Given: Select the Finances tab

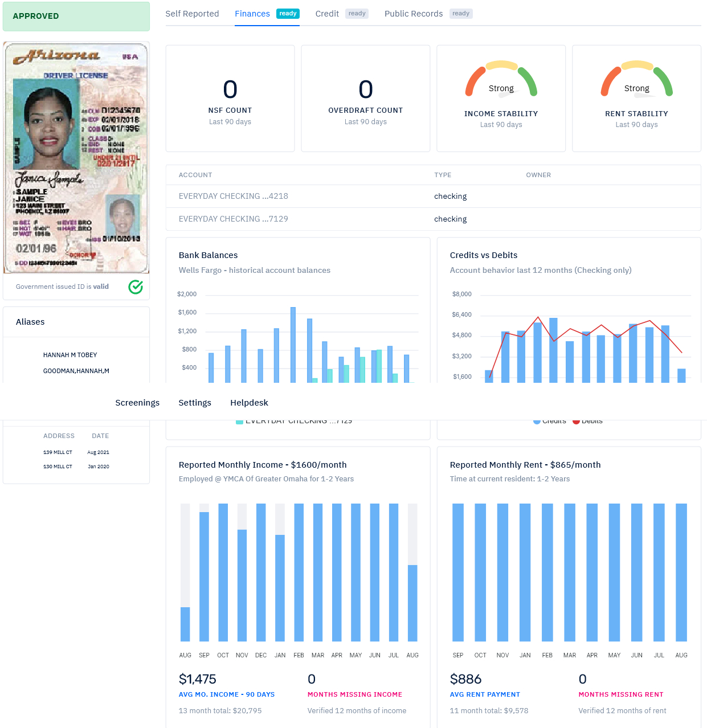Looking at the screenshot, I should point(252,14).
